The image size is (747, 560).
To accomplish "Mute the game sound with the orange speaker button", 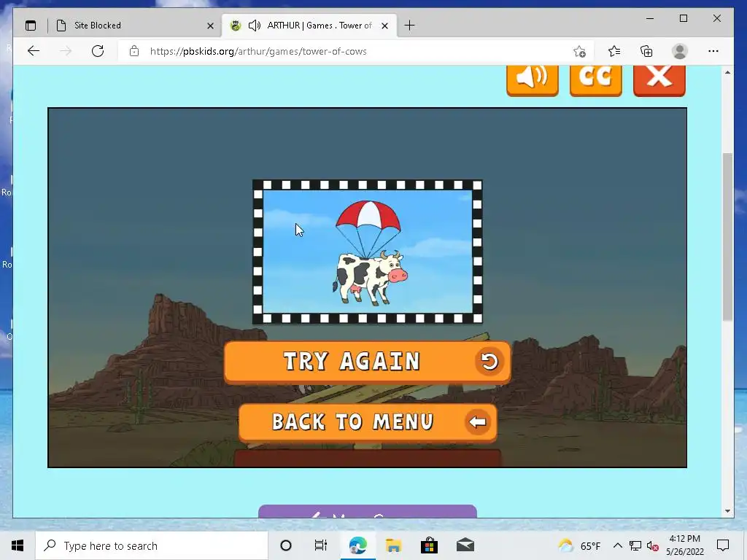I will (x=532, y=80).
